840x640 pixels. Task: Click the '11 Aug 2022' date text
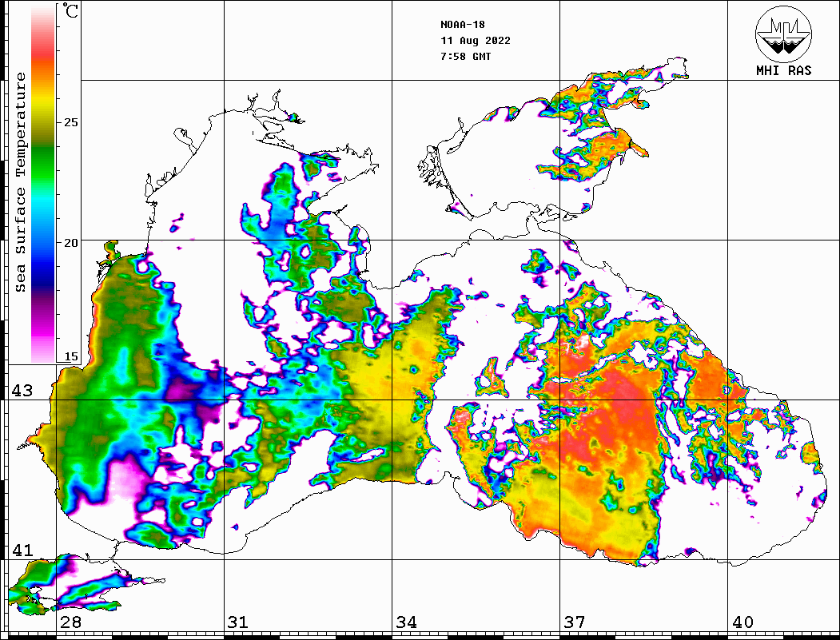click(x=476, y=41)
